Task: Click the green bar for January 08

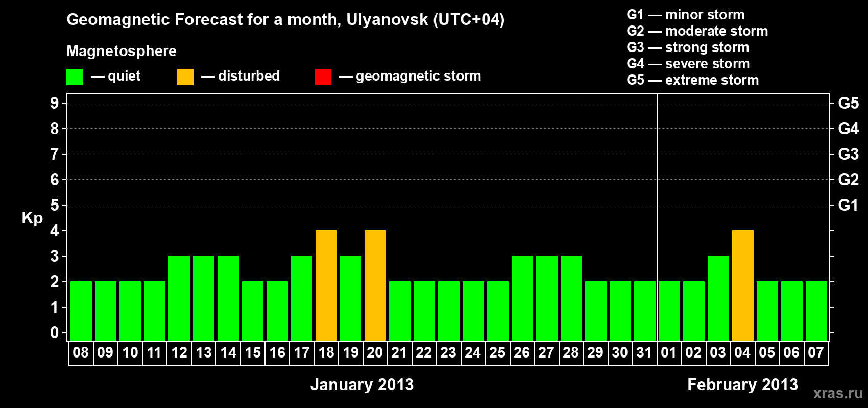Action: click(81, 311)
